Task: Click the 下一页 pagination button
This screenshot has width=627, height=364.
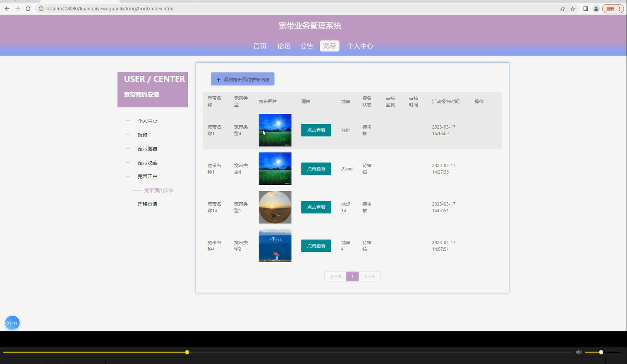Action: pyautogui.click(x=369, y=277)
